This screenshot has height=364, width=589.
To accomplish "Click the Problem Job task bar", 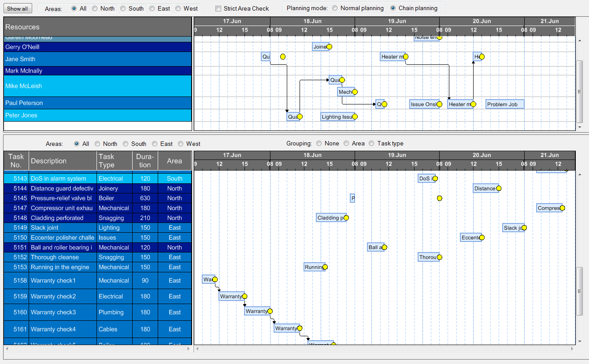I will click(504, 104).
